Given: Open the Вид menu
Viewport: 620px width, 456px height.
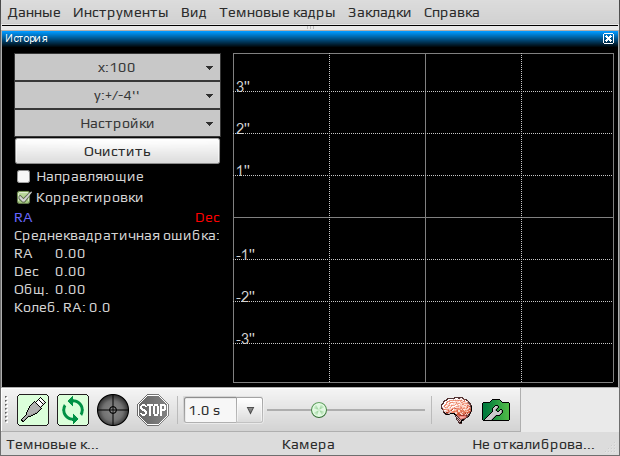Looking at the screenshot, I should click(x=194, y=13).
